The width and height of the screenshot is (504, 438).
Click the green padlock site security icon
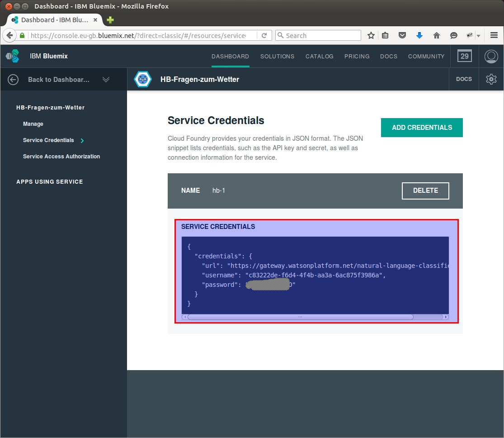pos(22,35)
